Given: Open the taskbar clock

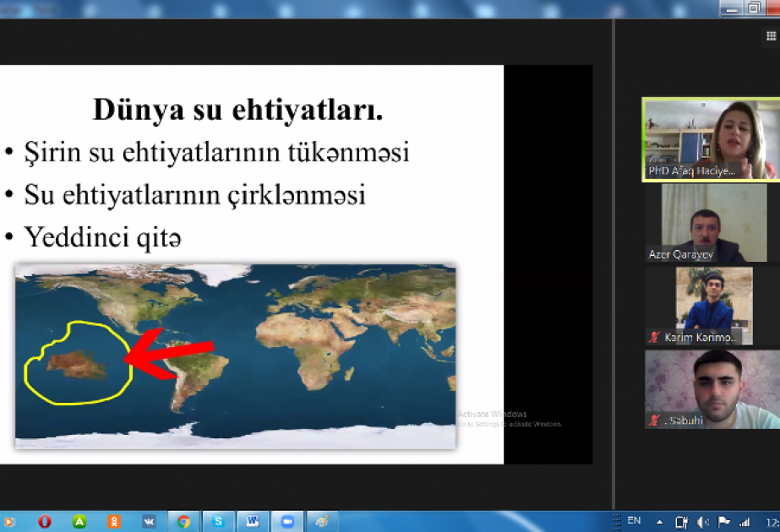Looking at the screenshot, I should [772, 522].
